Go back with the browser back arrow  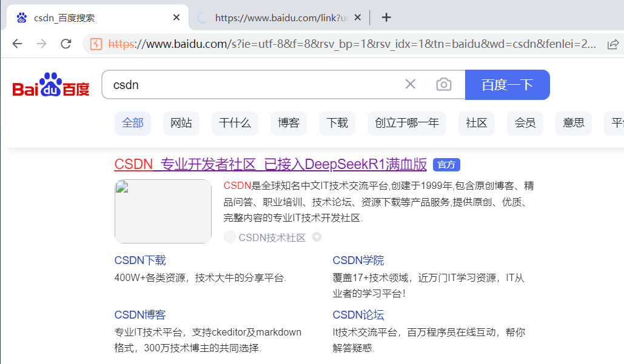point(17,44)
